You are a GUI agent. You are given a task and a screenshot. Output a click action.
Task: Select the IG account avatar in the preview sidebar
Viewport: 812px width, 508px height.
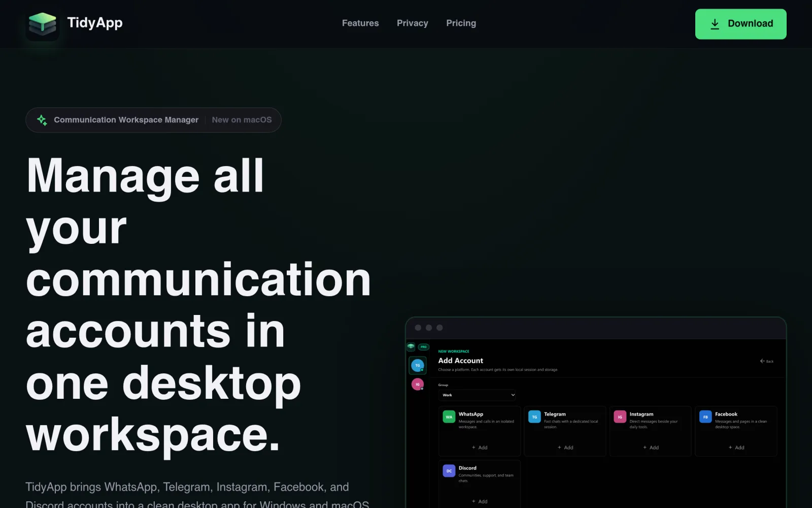coord(418,385)
